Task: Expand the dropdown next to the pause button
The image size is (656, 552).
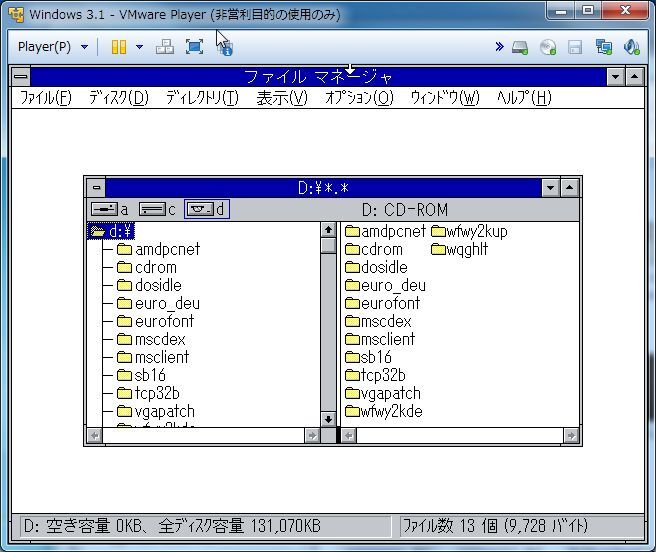Action: click(x=140, y=46)
